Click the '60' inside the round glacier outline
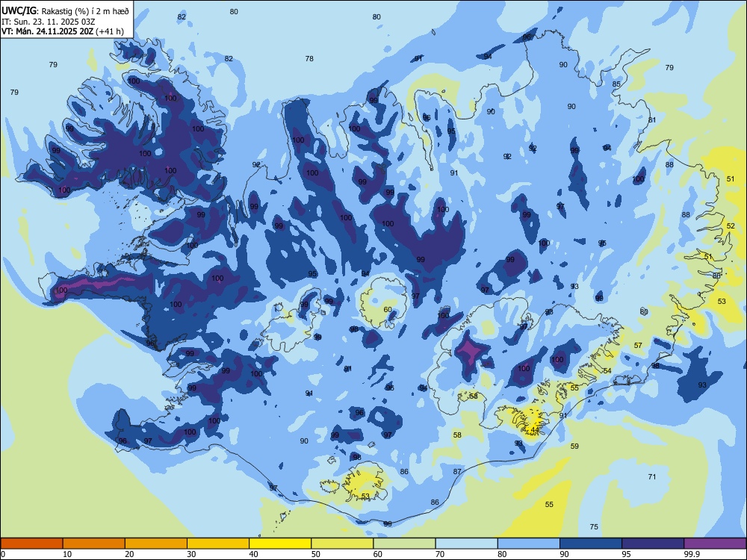 [x=388, y=310]
